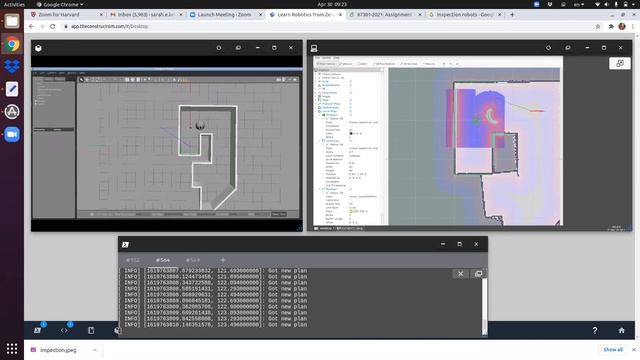This screenshot has height=360, width=640.
Task: Open Chrome extensions puzzle icon
Action: click(x=611, y=26)
